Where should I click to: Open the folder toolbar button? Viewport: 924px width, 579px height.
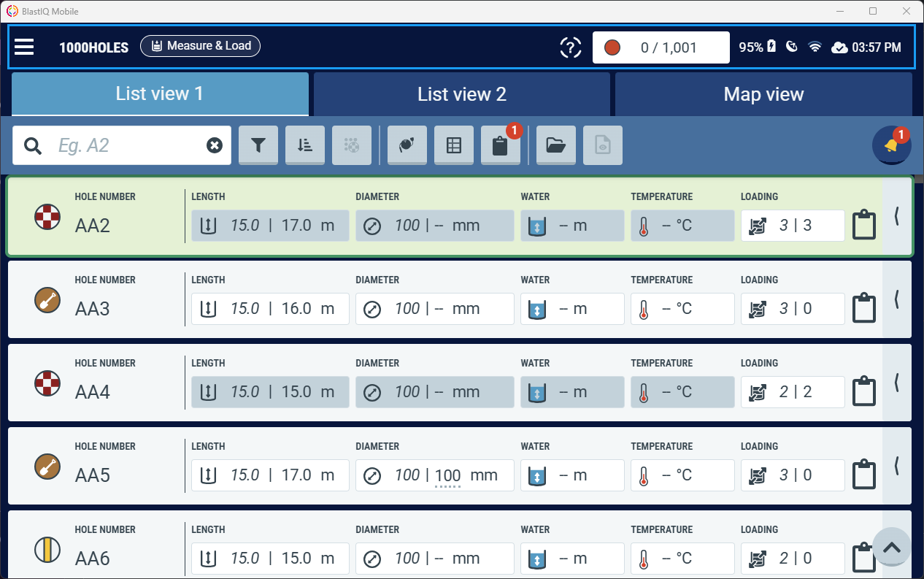pyautogui.click(x=556, y=145)
